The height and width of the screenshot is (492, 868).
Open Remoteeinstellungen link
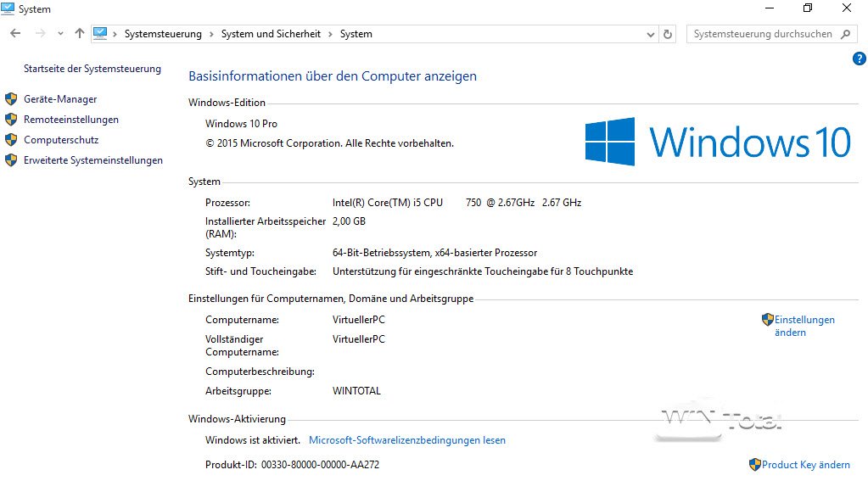(71, 120)
